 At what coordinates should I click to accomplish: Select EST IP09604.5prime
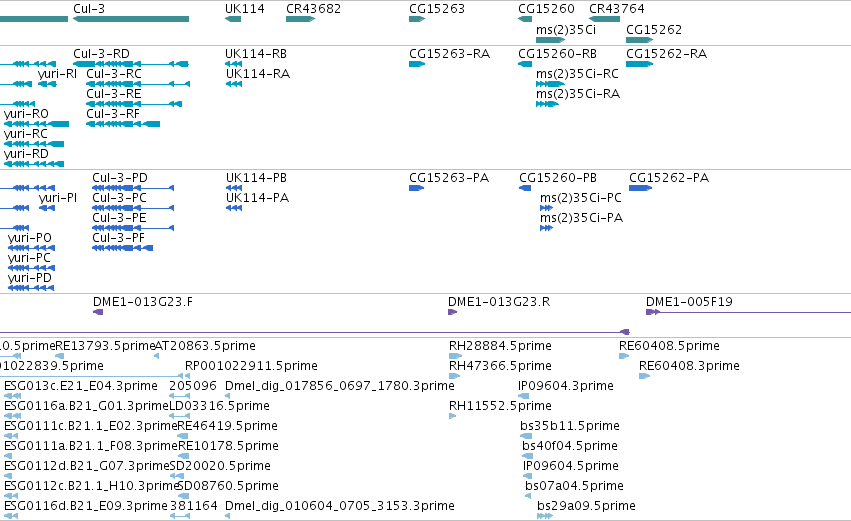click(x=571, y=467)
